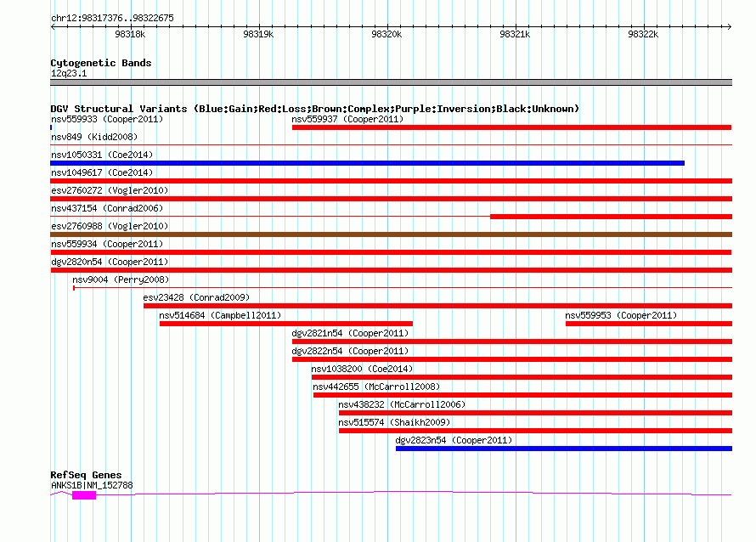Open the nsv559953 (Cooper2011) label
756x542 pixels.
(x=621, y=315)
